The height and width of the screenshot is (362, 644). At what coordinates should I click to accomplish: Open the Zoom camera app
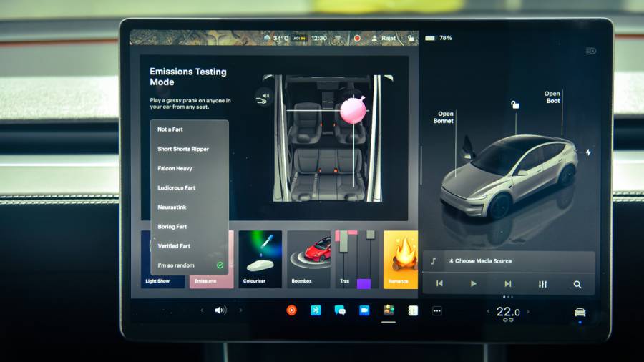364,310
